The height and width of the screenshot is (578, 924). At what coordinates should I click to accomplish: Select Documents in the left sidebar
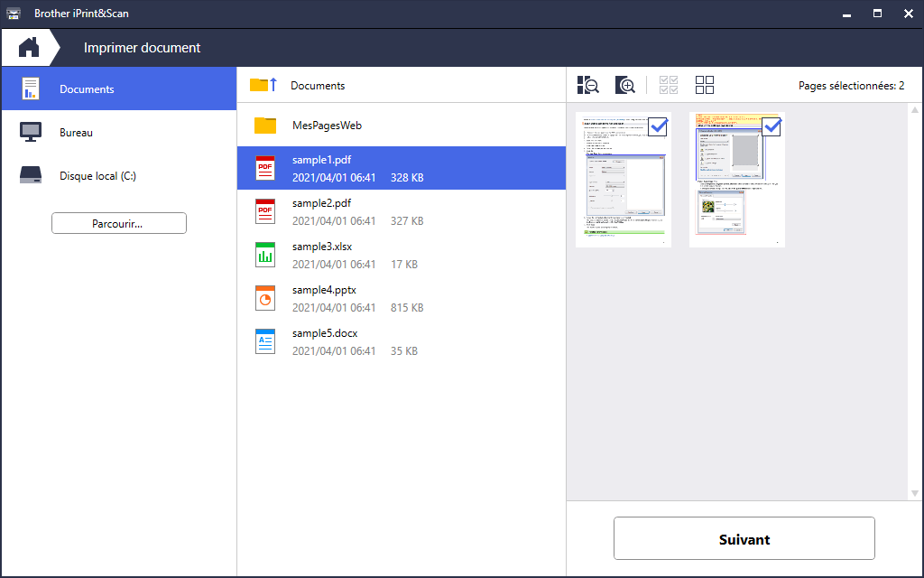tap(87, 89)
